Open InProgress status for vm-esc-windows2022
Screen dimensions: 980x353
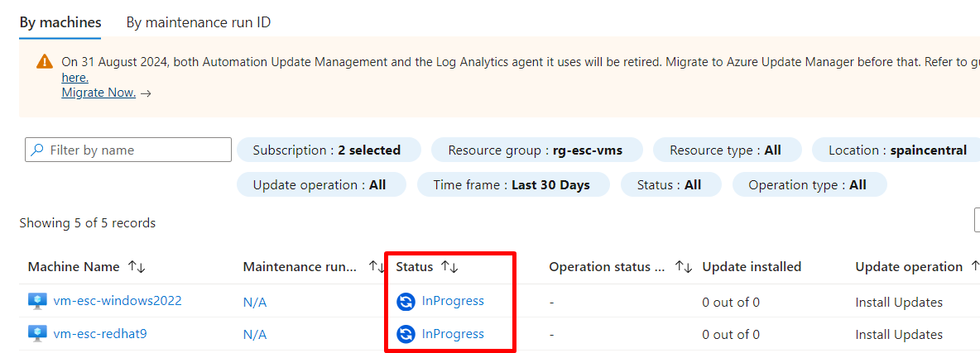pos(453,301)
